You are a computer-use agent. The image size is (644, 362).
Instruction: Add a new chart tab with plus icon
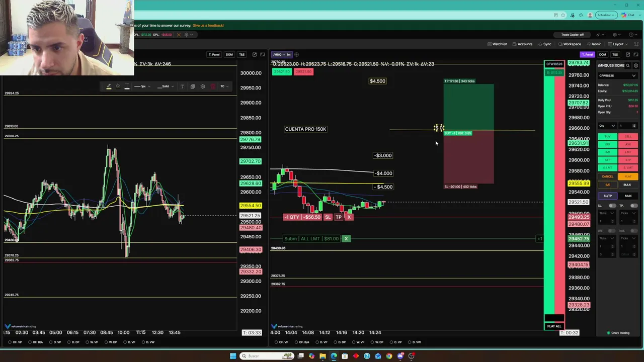click(x=296, y=54)
